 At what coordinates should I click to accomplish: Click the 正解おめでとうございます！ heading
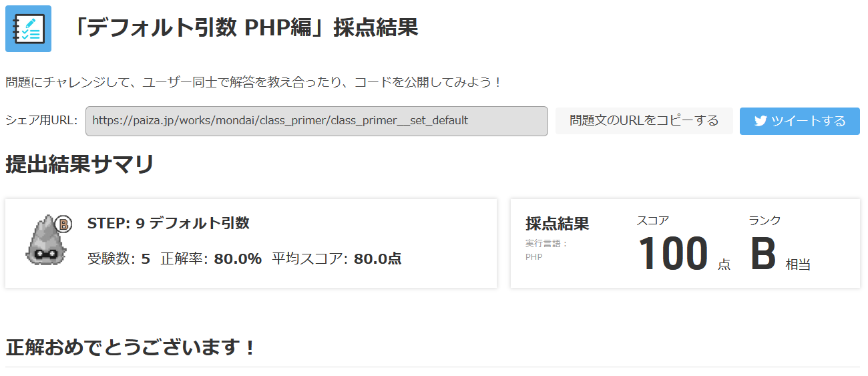point(131,347)
